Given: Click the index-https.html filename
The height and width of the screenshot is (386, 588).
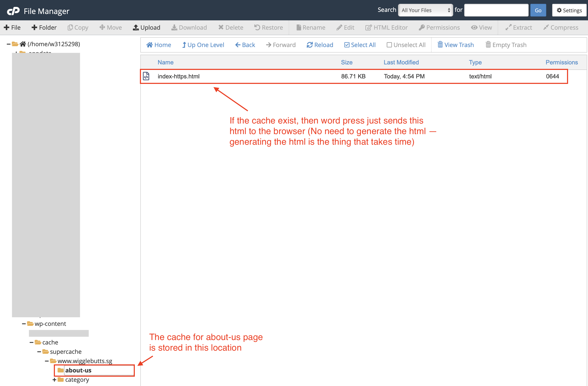Looking at the screenshot, I should tap(178, 76).
